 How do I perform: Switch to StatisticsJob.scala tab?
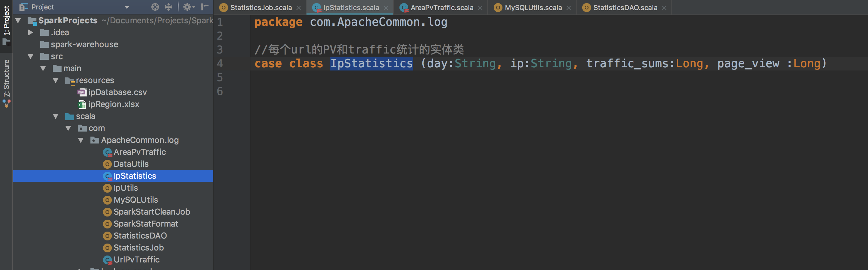pyautogui.click(x=260, y=8)
